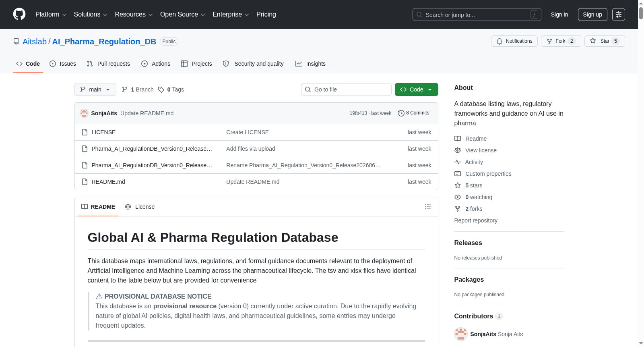Click the fork icon beside 2 forks

tap(458, 209)
